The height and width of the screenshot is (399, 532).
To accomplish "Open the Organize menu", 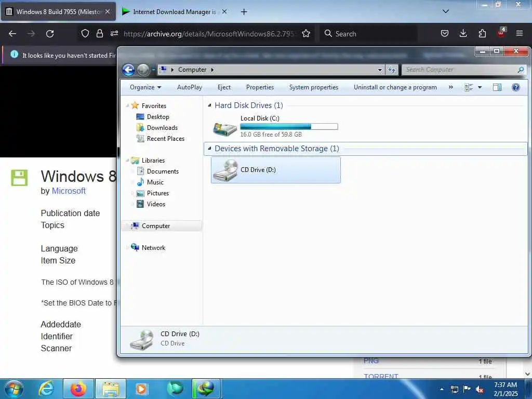I will [x=145, y=87].
